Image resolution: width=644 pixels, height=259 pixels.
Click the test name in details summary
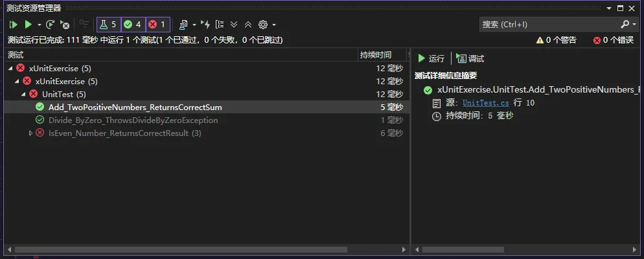point(538,90)
